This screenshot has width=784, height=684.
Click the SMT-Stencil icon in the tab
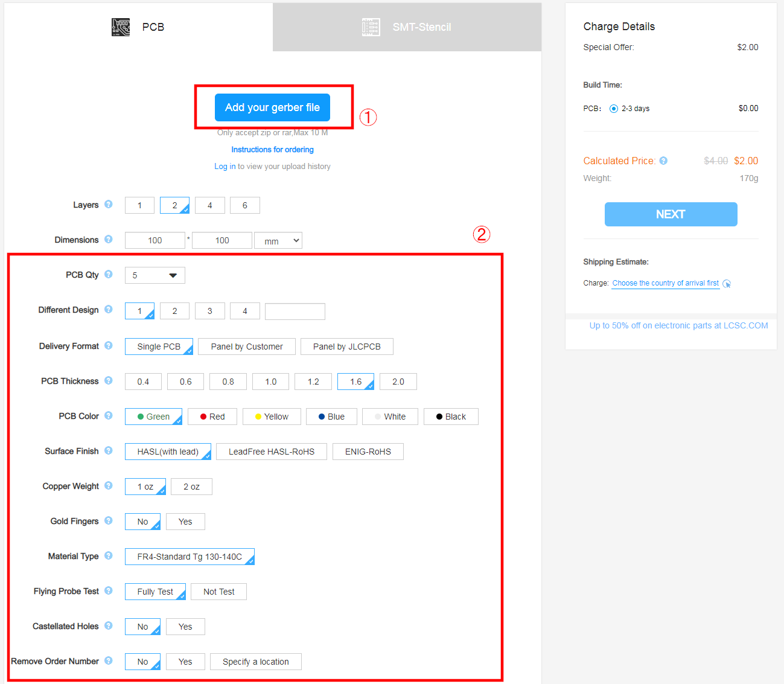click(371, 27)
